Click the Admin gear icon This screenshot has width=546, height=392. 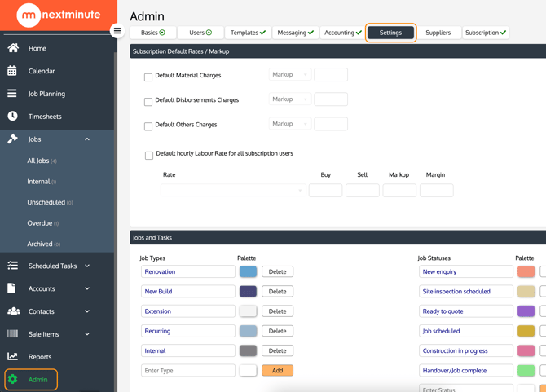click(x=12, y=379)
